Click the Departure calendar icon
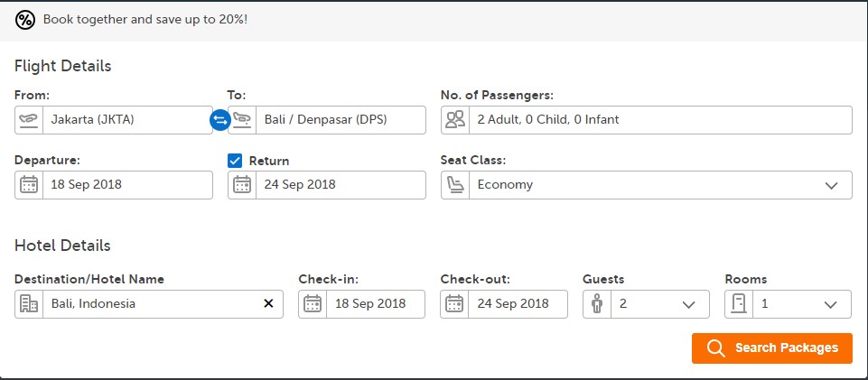Viewport: 868px width, 380px height. pos(29,184)
